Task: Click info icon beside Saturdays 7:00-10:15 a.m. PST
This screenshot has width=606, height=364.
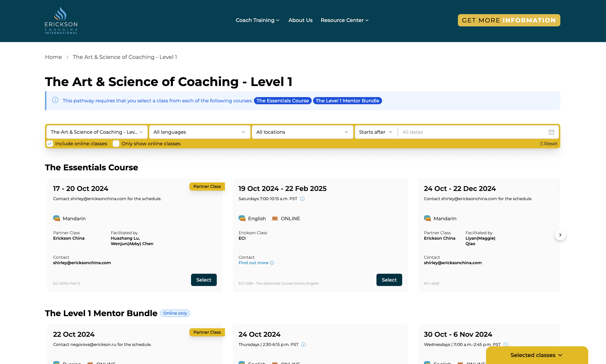Action: [302, 199]
